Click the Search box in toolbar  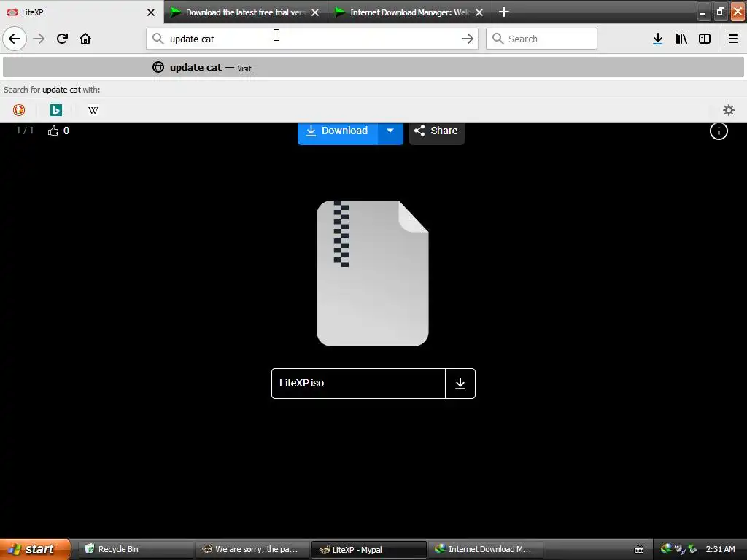click(541, 39)
